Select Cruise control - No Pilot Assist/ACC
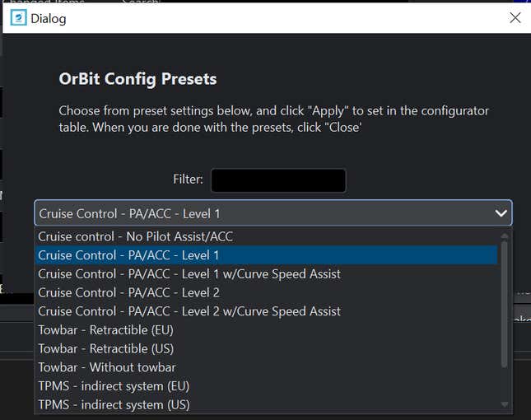This screenshot has width=531, height=420. [135, 236]
